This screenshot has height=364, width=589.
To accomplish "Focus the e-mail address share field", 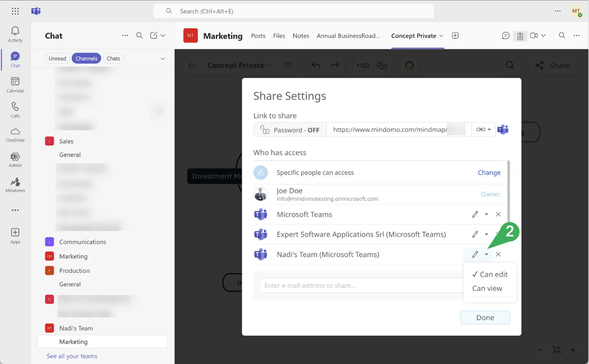I will pyautogui.click(x=360, y=285).
